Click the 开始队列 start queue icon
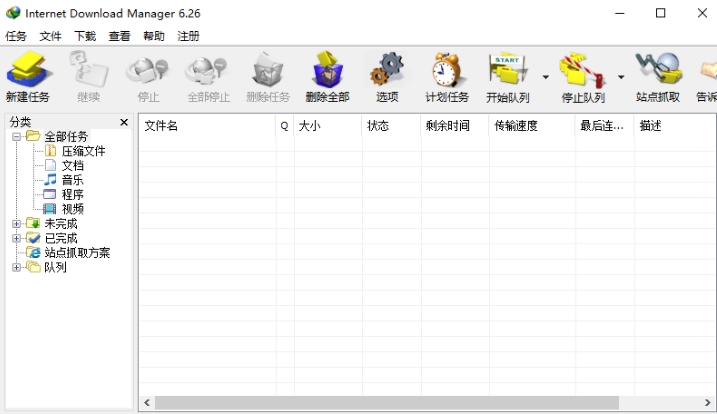The width and height of the screenshot is (717, 414). coord(508,70)
